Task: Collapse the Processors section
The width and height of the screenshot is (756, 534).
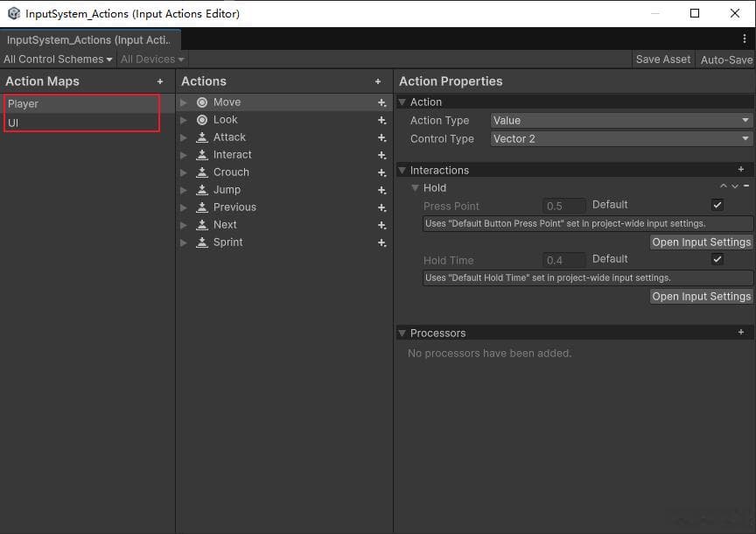Action: coord(402,333)
